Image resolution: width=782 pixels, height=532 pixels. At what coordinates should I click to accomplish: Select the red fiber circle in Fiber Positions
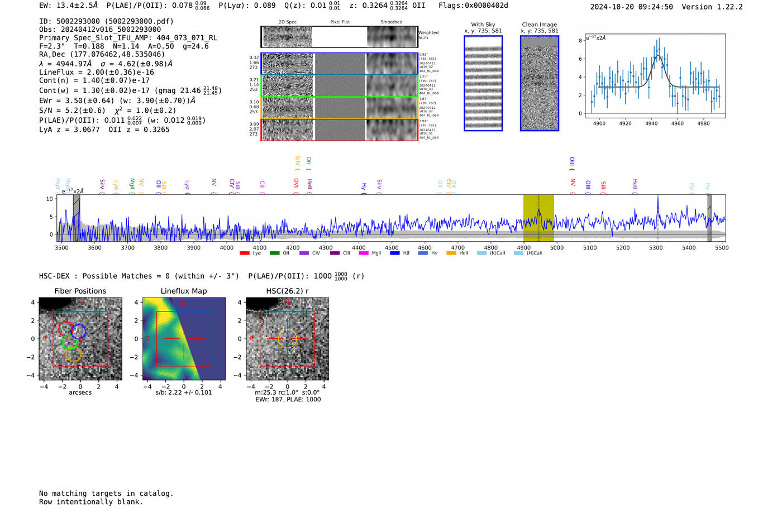pos(65,329)
